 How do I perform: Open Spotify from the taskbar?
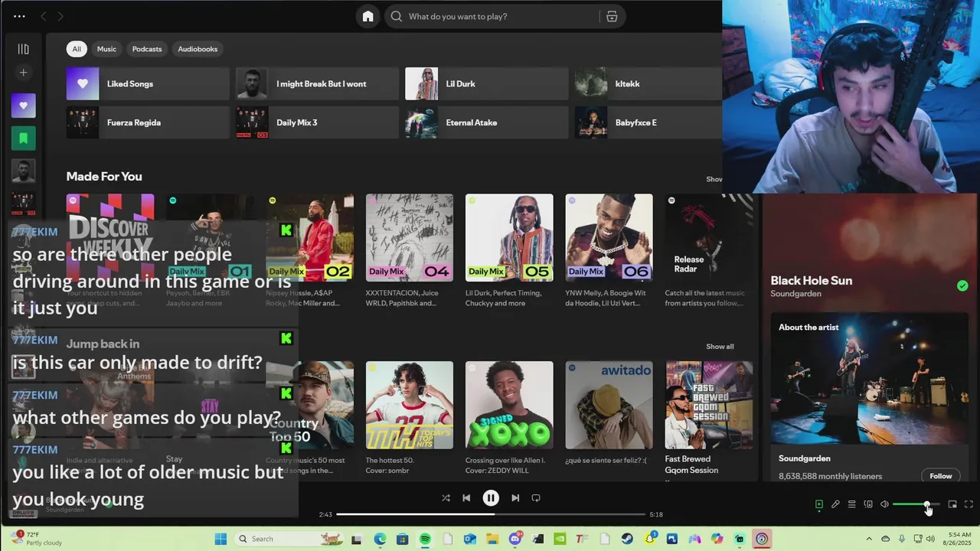pos(425,539)
